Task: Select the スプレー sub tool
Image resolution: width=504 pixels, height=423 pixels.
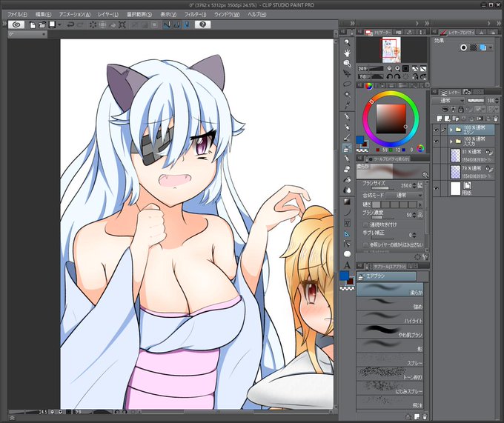Action: tap(390, 360)
